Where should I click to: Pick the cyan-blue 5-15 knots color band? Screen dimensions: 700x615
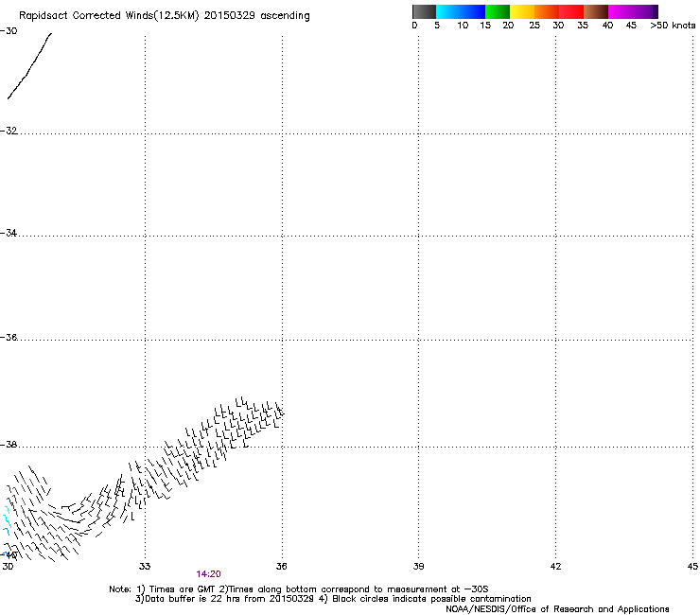point(461,11)
